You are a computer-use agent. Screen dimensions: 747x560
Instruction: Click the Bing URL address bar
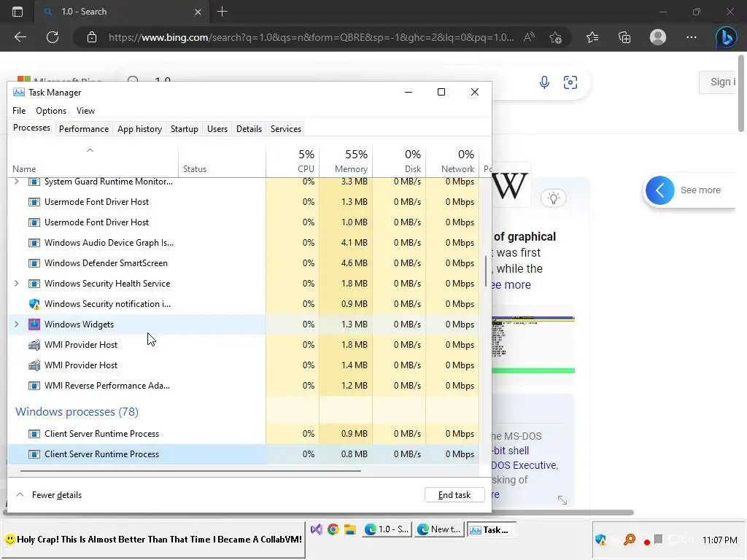311,37
